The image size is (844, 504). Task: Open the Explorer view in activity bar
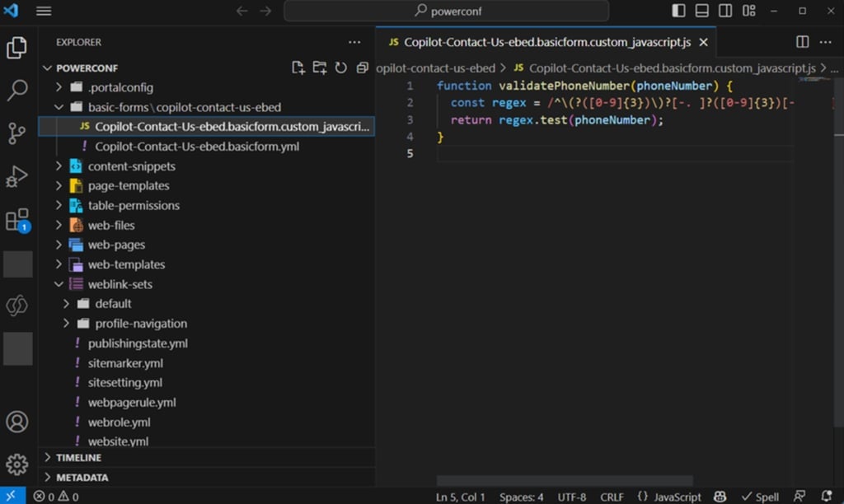click(16, 48)
